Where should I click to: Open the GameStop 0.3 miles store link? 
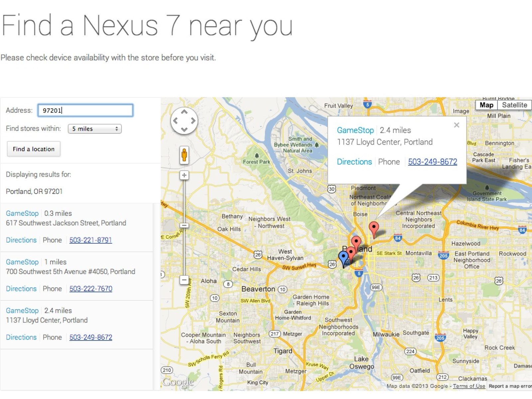click(22, 213)
